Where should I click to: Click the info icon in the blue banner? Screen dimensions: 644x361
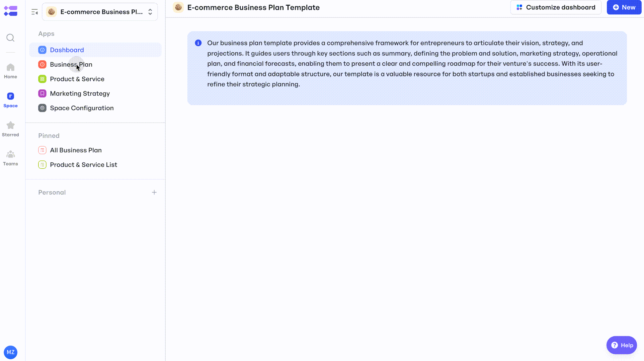pos(198,43)
